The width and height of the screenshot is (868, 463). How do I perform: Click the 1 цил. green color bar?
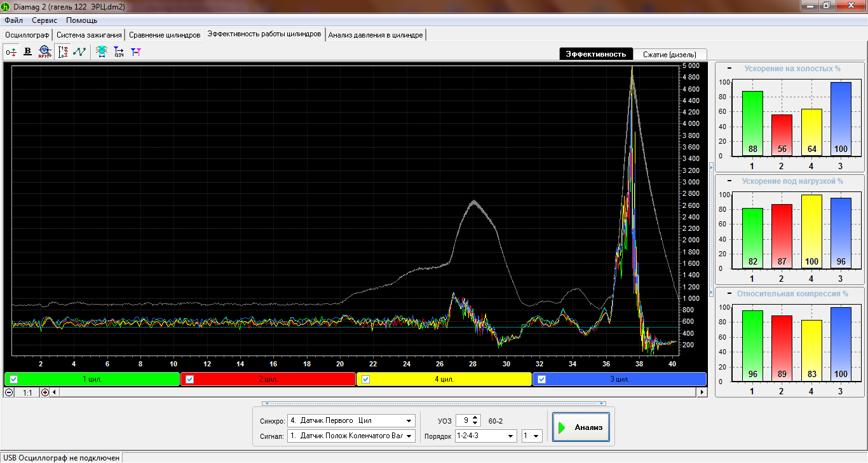[92, 379]
